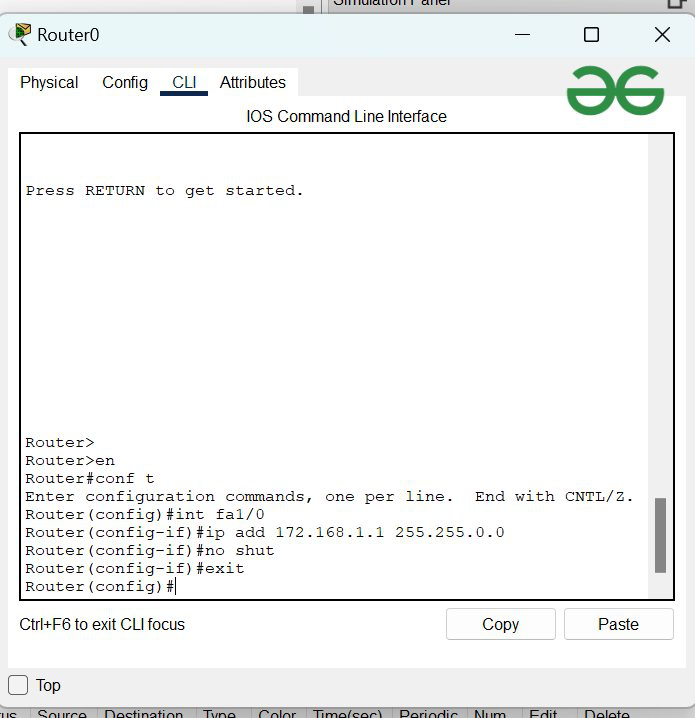Maximize the Router0 window
The width and height of the screenshot is (695, 718).
click(591, 35)
